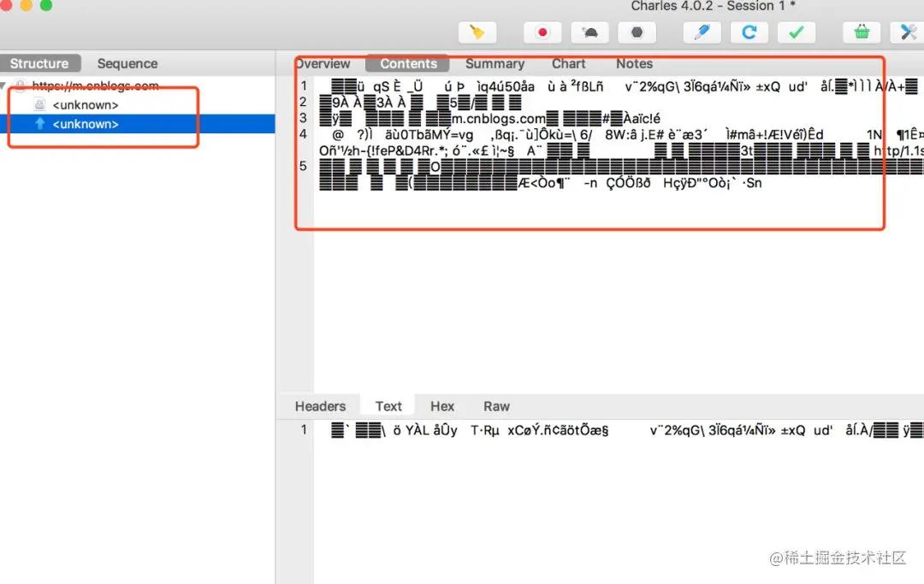Switch to the Sequence view tab
The image size is (924, 584).
click(127, 63)
